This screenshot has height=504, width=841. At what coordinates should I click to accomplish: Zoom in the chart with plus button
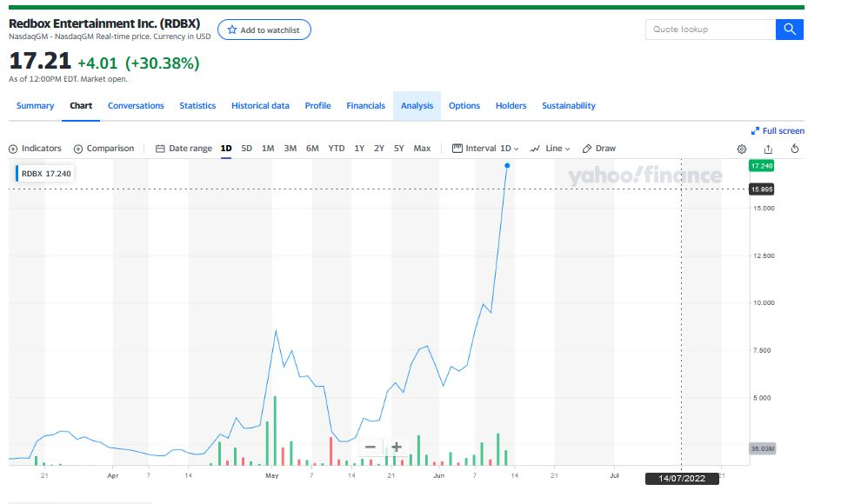[397, 447]
